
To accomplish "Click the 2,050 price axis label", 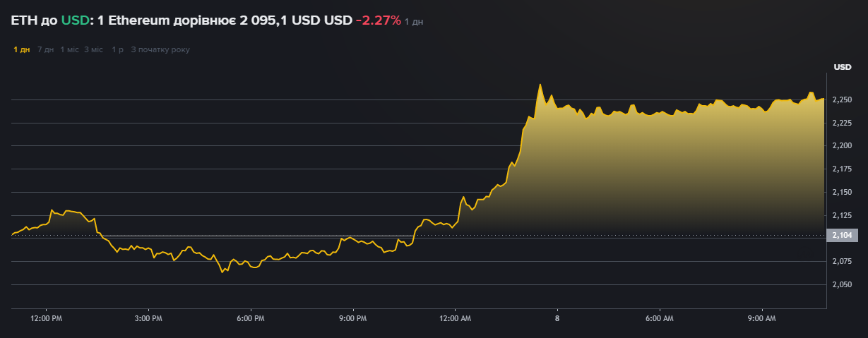I will [842, 284].
